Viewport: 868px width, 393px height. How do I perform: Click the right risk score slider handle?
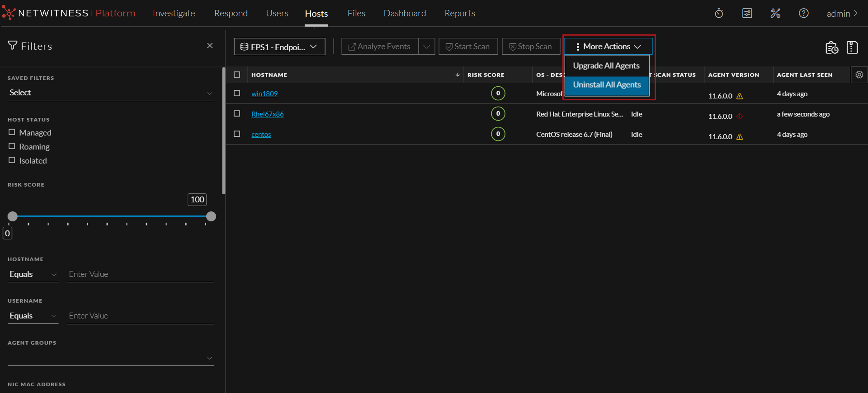point(211,216)
